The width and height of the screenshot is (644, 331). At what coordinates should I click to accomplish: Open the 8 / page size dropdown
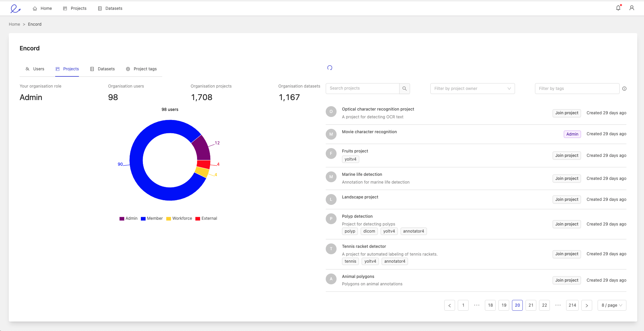coord(612,305)
